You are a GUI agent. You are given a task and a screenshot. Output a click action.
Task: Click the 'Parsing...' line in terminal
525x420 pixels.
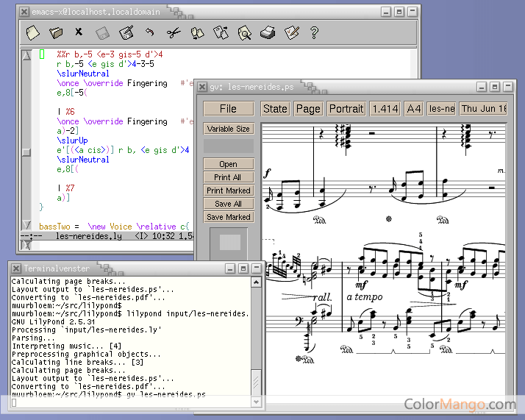click(33, 338)
